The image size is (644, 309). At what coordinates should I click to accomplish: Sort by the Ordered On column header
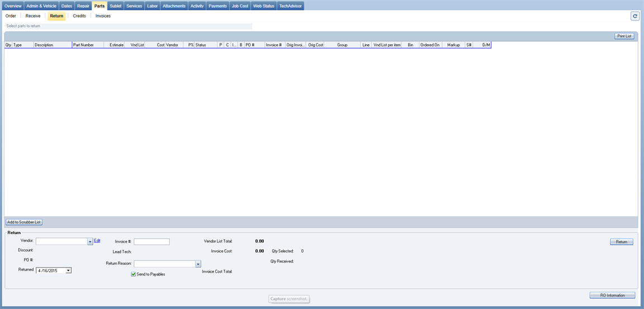(x=430, y=45)
